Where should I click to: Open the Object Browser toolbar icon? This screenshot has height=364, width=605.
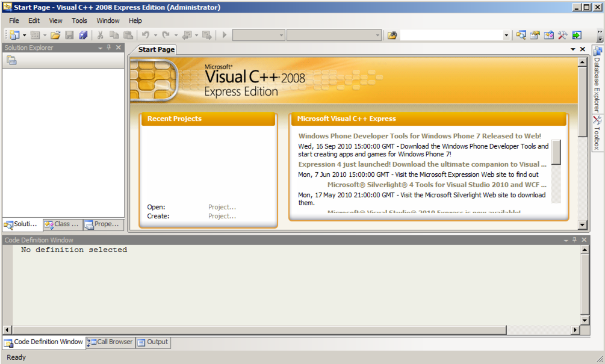(x=548, y=35)
